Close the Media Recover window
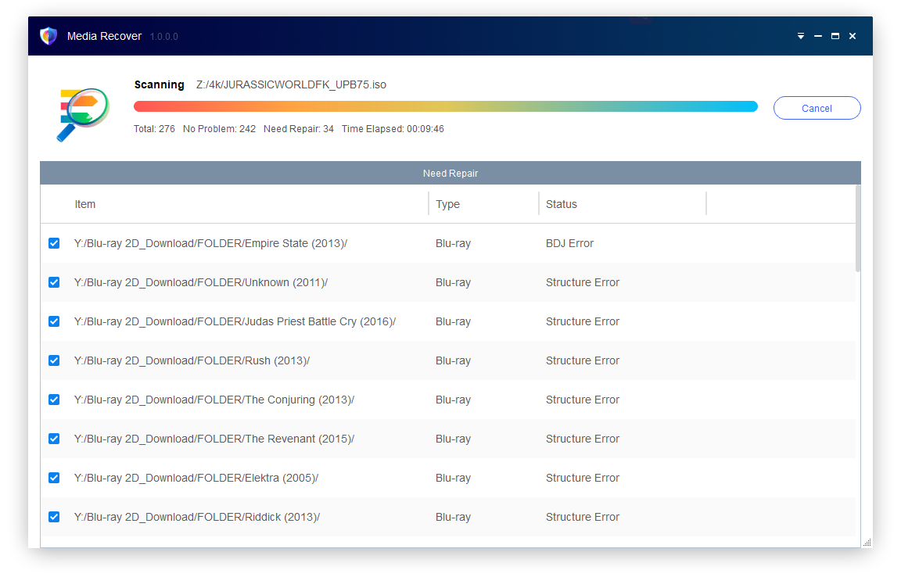This screenshot has height=588, width=901. point(853,36)
